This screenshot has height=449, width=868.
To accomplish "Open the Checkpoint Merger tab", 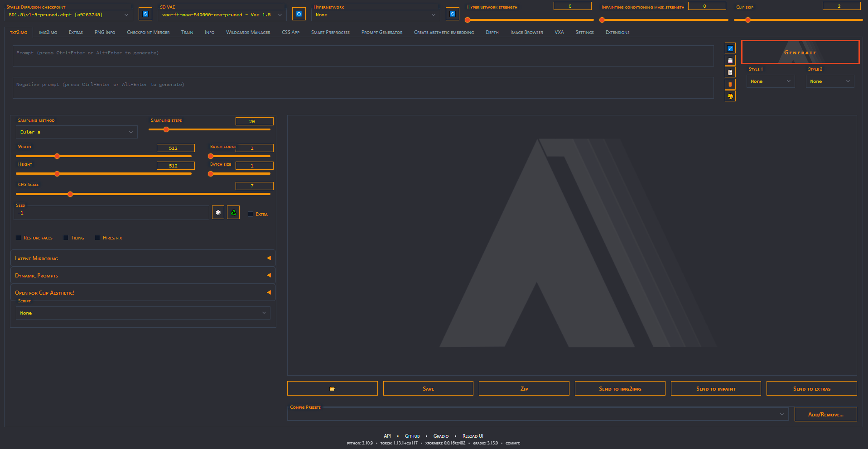I will (148, 33).
